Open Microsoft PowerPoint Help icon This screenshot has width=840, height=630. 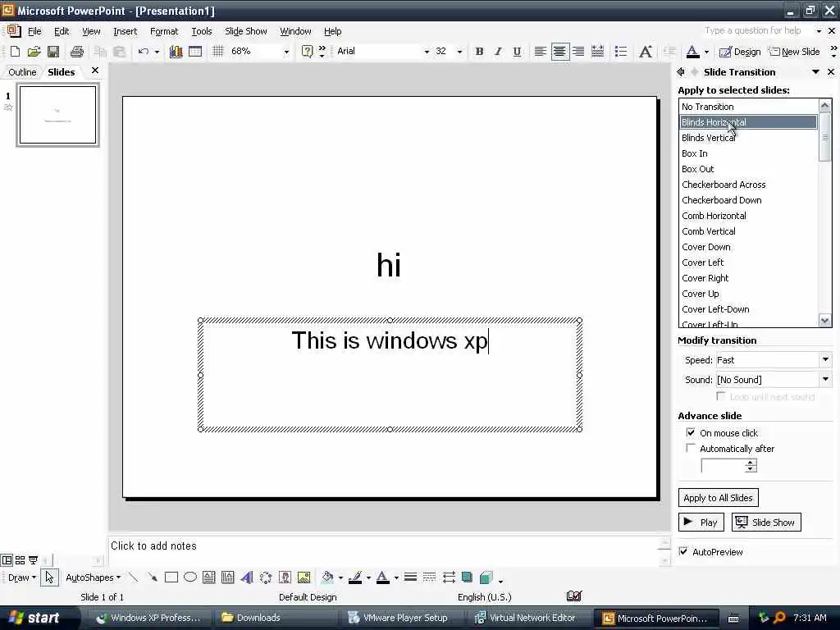(307, 52)
